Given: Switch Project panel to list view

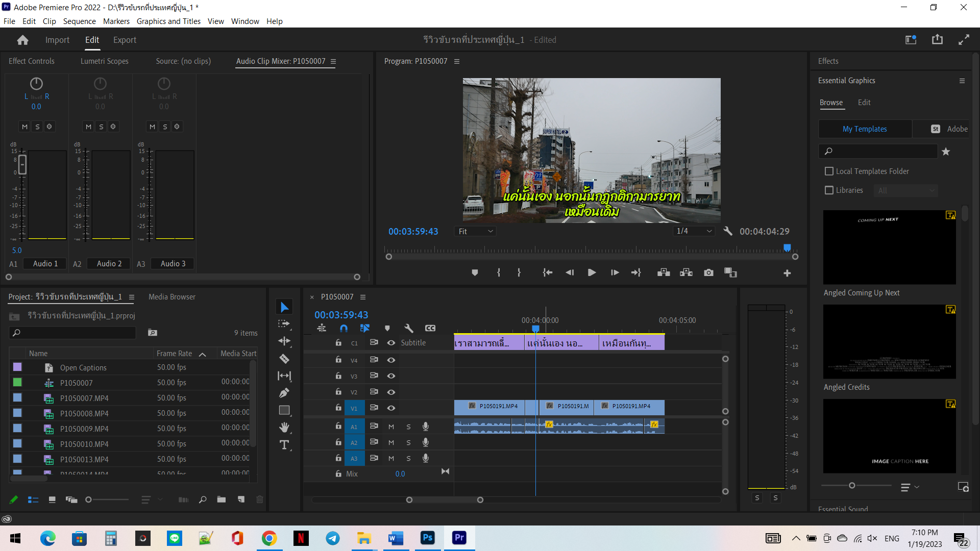Looking at the screenshot, I should [33, 499].
